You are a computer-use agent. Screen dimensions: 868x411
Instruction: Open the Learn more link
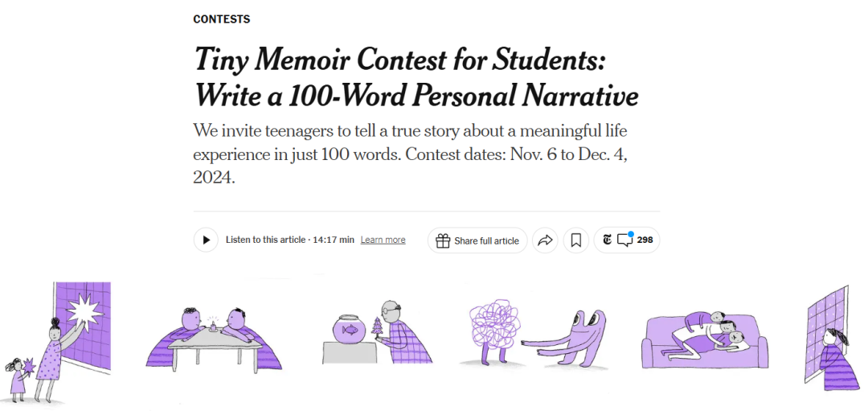coord(383,240)
